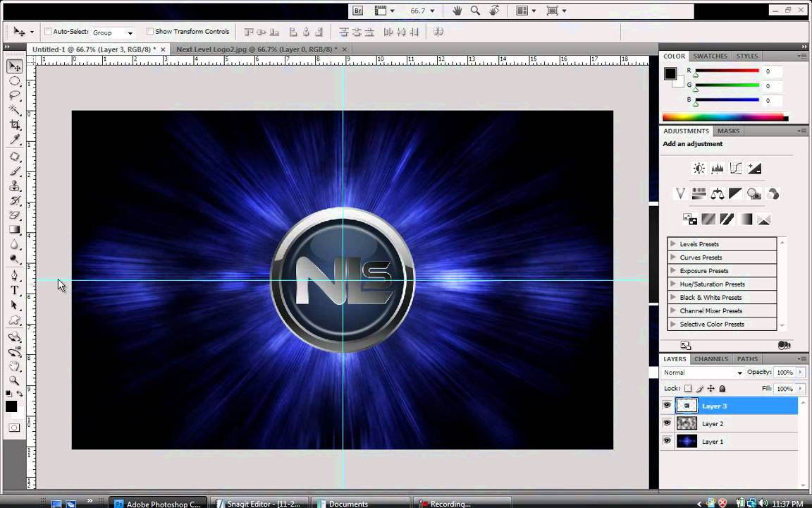Switch to the Swatches tab
The height and width of the screenshot is (508, 812).
pyautogui.click(x=710, y=56)
